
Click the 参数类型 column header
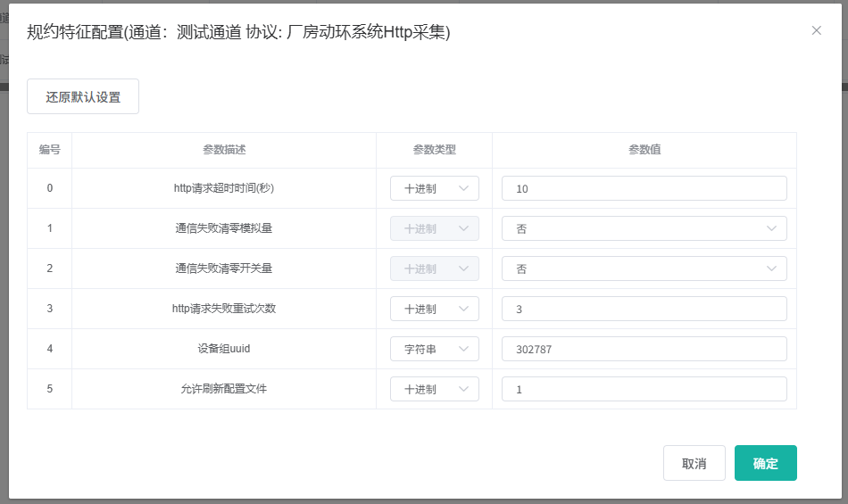click(434, 150)
